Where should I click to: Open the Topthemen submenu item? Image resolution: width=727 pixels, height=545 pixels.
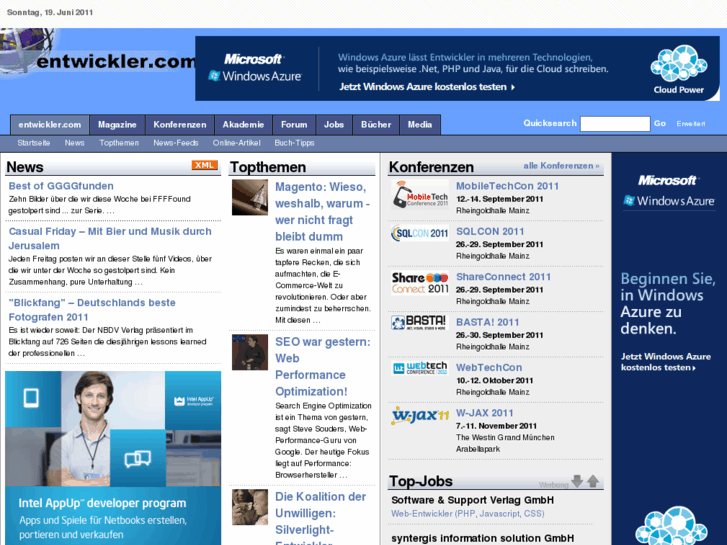click(119, 143)
